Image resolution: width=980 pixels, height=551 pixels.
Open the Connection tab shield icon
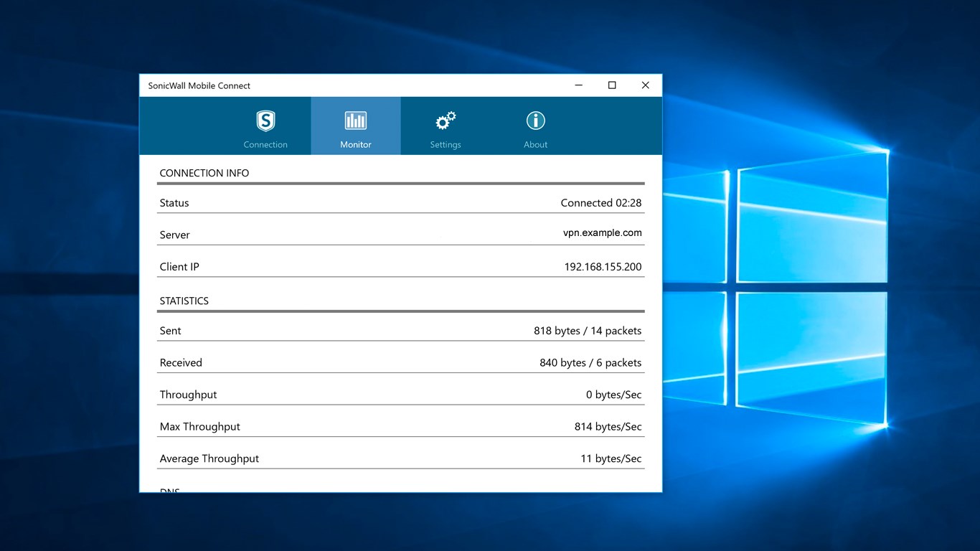pyautogui.click(x=265, y=121)
